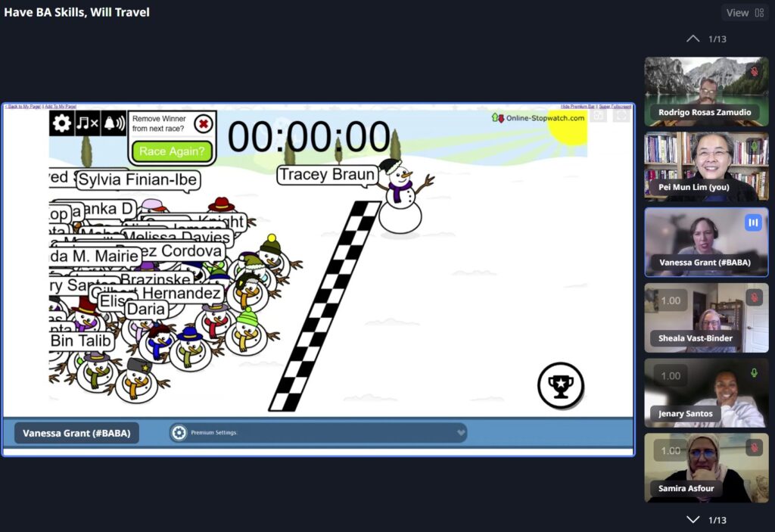Image resolution: width=775 pixels, height=532 pixels.
Task: Open the View layout menu
Action: pyautogui.click(x=745, y=13)
